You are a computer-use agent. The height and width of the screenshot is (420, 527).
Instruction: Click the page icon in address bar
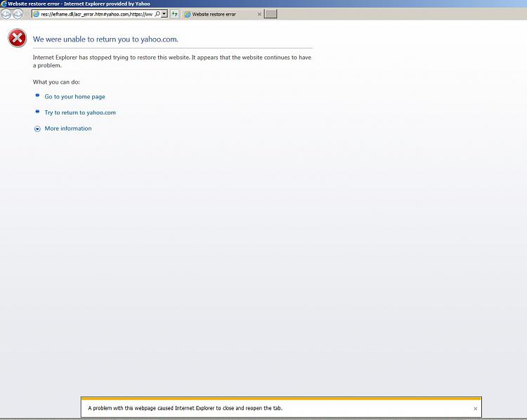(36, 14)
